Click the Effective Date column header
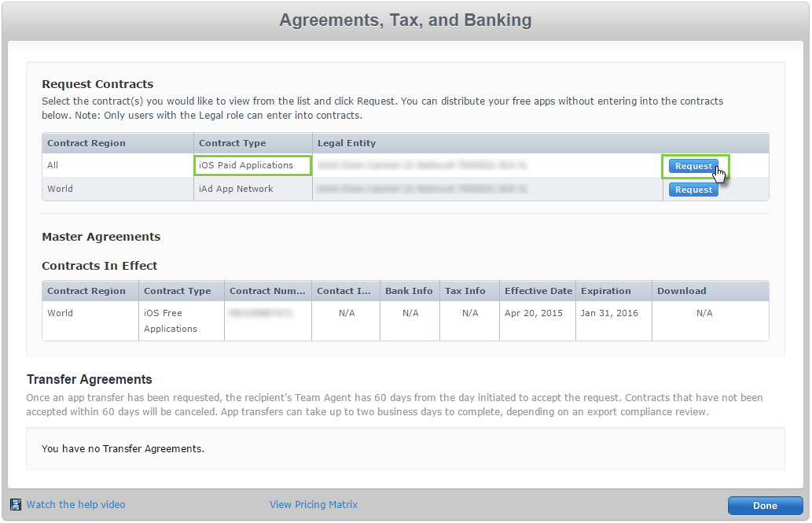 [x=538, y=291]
